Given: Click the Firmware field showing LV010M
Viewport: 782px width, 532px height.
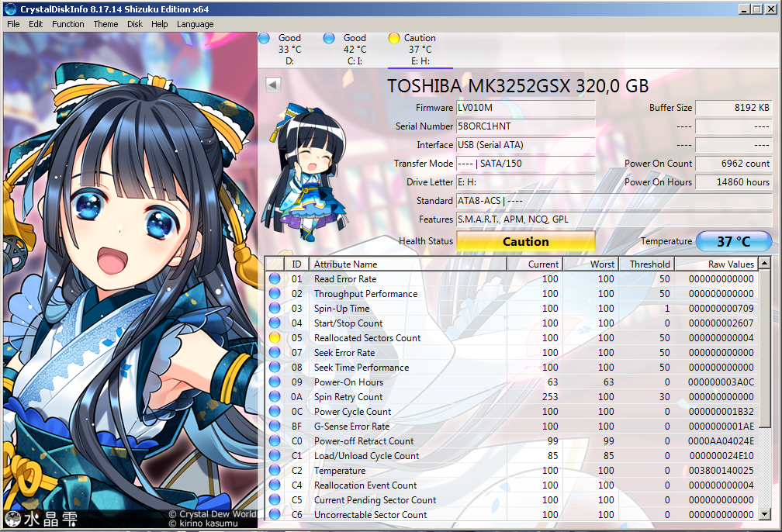Looking at the screenshot, I should tap(526, 108).
